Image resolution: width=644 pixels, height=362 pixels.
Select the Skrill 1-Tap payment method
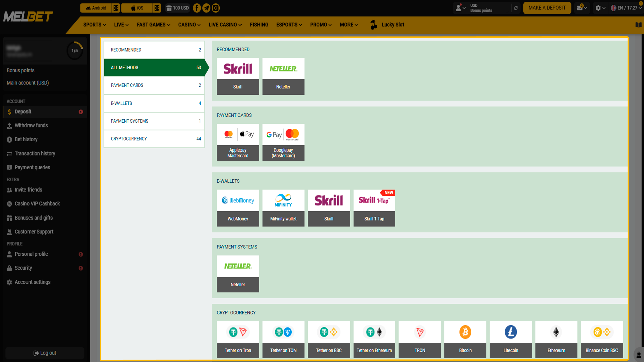click(374, 208)
